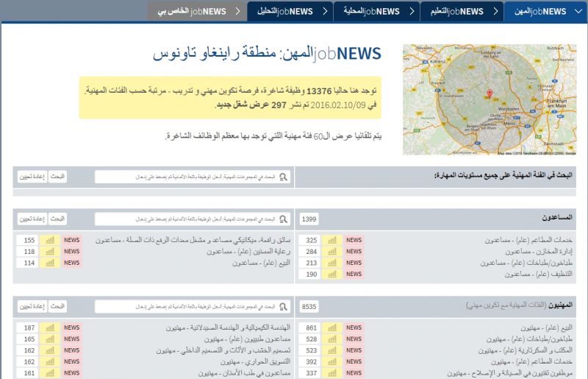The height and width of the screenshot is (379, 588).
Task: Click NEWS badge for row with count 528
Action: click(354, 339)
